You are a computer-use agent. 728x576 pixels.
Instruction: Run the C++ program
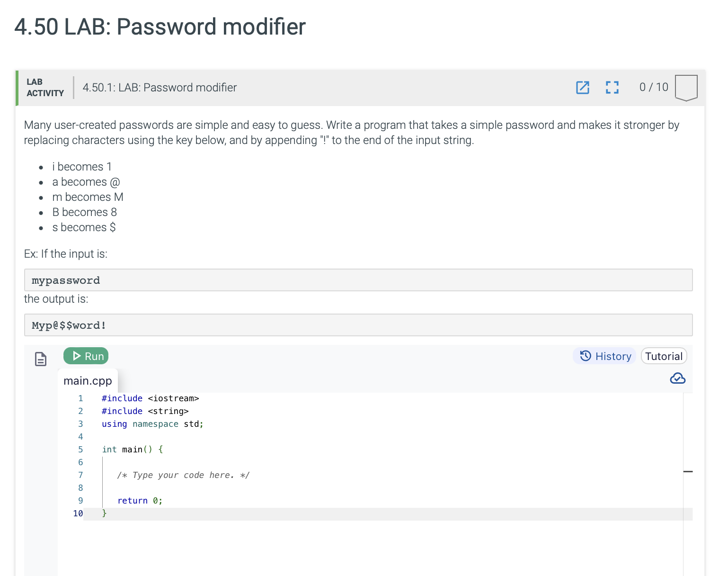tap(86, 356)
